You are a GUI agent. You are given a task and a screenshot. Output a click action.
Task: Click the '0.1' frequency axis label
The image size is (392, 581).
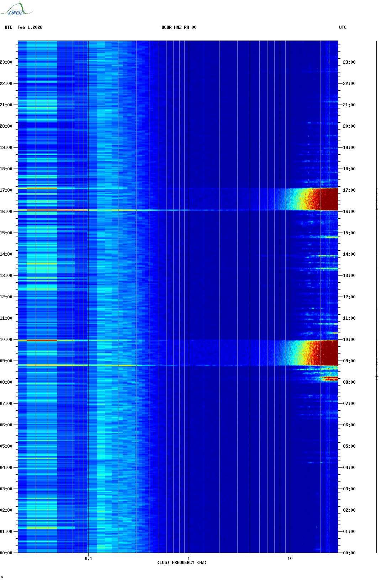(88, 558)
